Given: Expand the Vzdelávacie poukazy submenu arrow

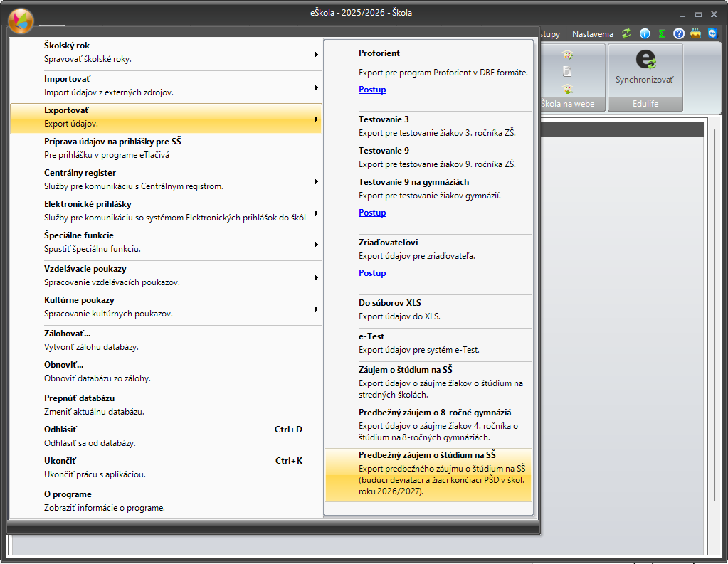Looking at the screenshot, I should pos(316,277).
